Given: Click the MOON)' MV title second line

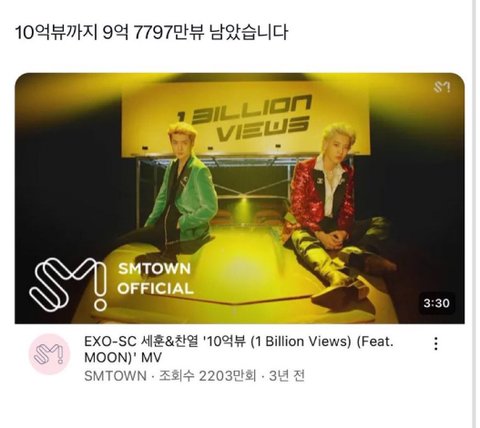Looking at the screenshot, I should [123, 357].
